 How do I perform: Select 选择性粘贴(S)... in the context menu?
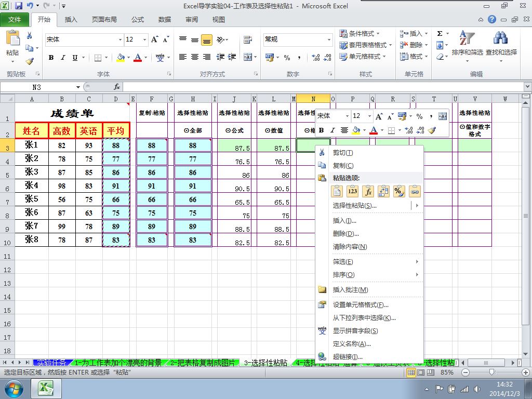tap(354, 206)
